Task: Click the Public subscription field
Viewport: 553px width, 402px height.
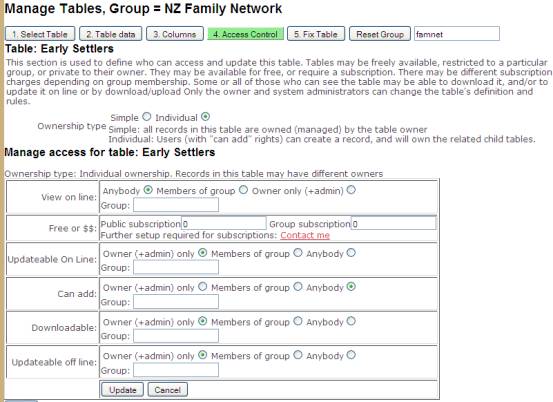Action: (224, 224)
